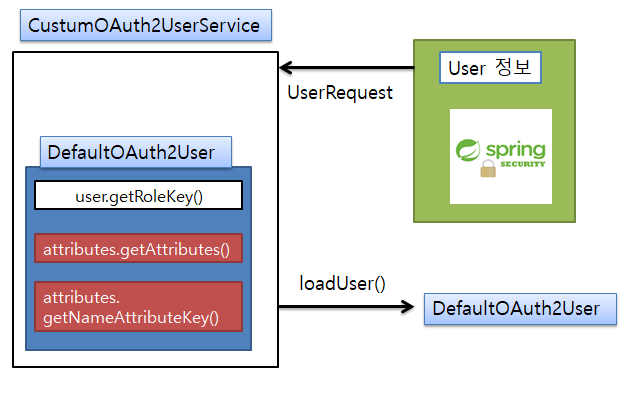Click the SECURITY text in the logo
This screenshot has width=636, height=394.
[x=522, y=164]
